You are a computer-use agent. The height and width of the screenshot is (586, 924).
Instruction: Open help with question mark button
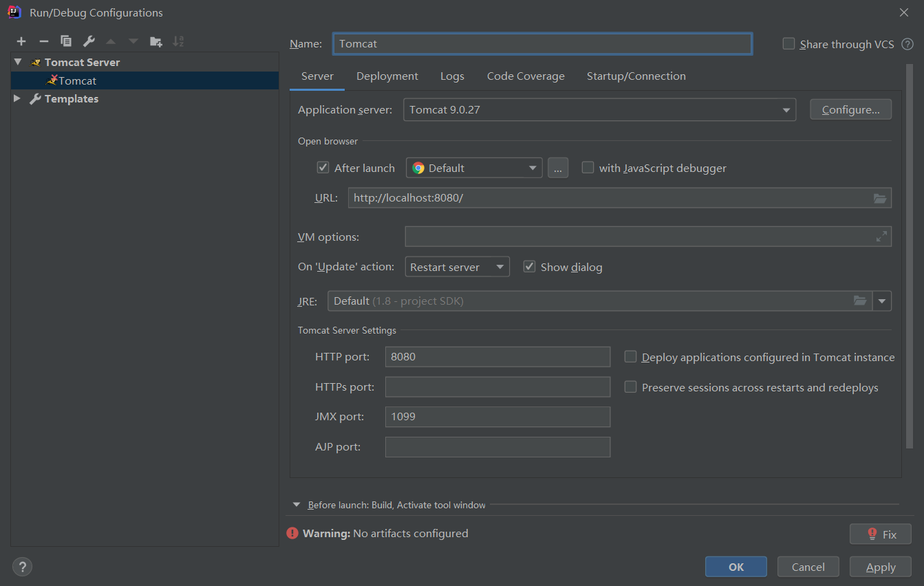pyautogui.click(x=23, y=567)
